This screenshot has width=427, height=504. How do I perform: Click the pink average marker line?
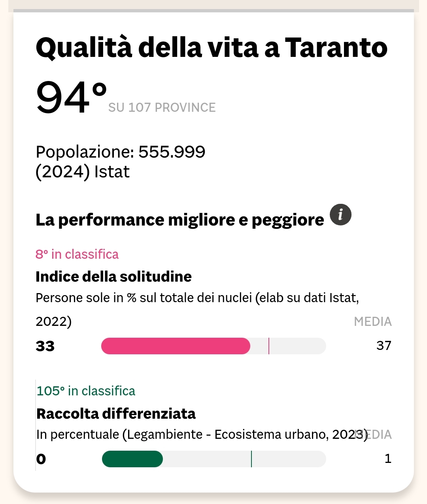click(x=269, y=346)
